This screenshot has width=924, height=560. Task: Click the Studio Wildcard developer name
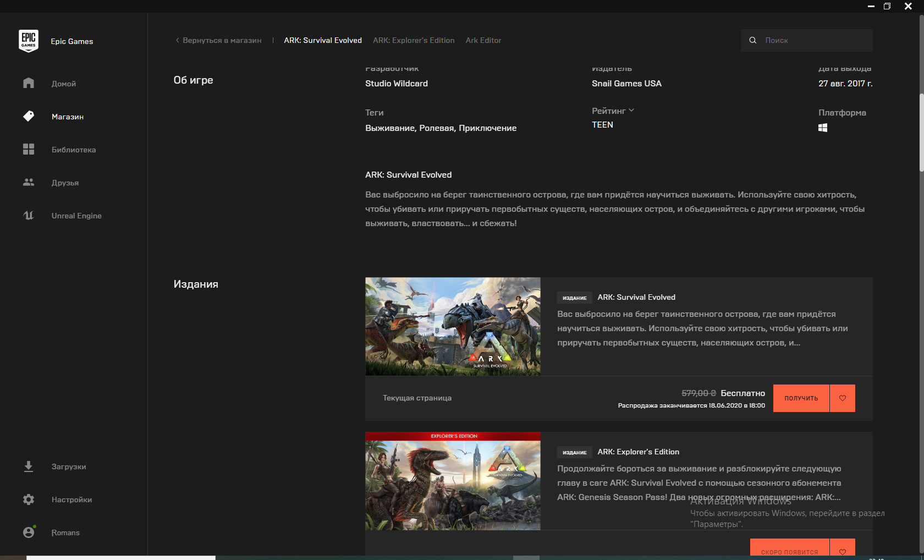coord(397,84)
